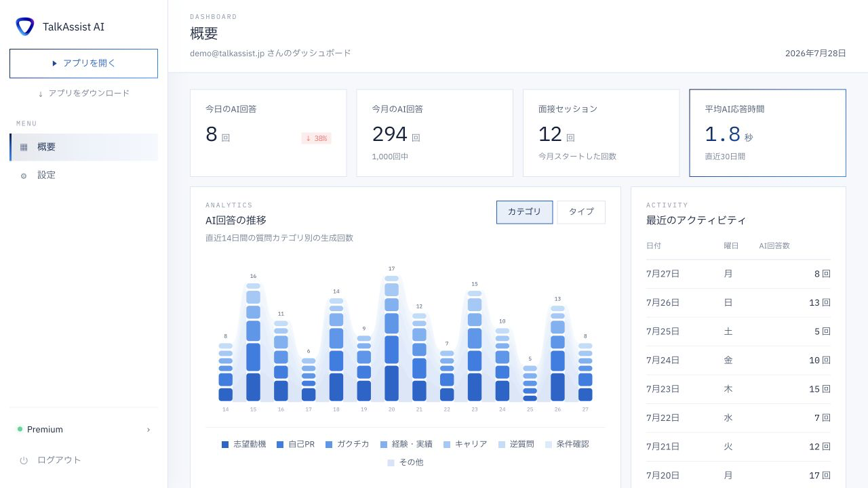The width and height of the screenshot is (868, 488).
Task: Click the 7月22日 activity row date
Action: (663, 418)
